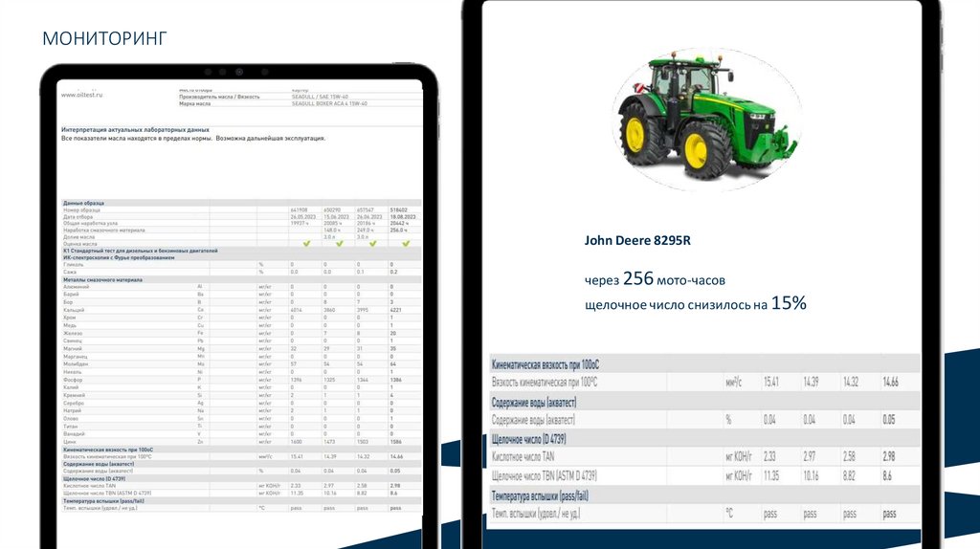
Task: Select 'ИК-спектроскопия с Фурье преобразованием' header
Action: point(119,257)
